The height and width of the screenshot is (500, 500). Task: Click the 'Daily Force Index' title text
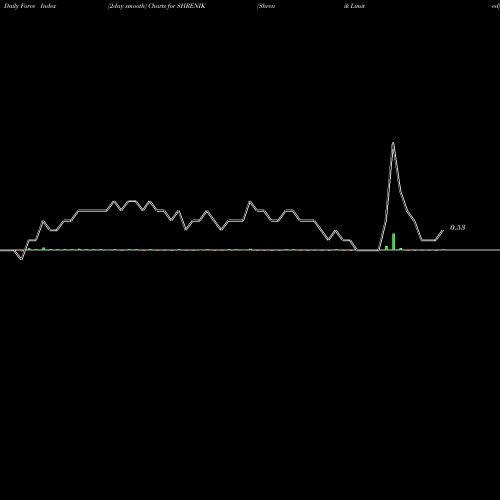tap(30, 6)
